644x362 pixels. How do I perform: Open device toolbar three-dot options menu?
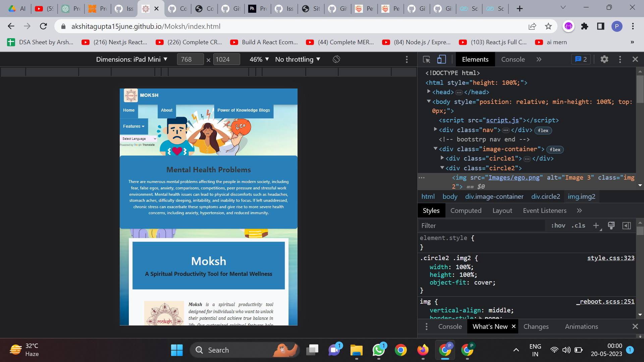click(x=407, y=59)
